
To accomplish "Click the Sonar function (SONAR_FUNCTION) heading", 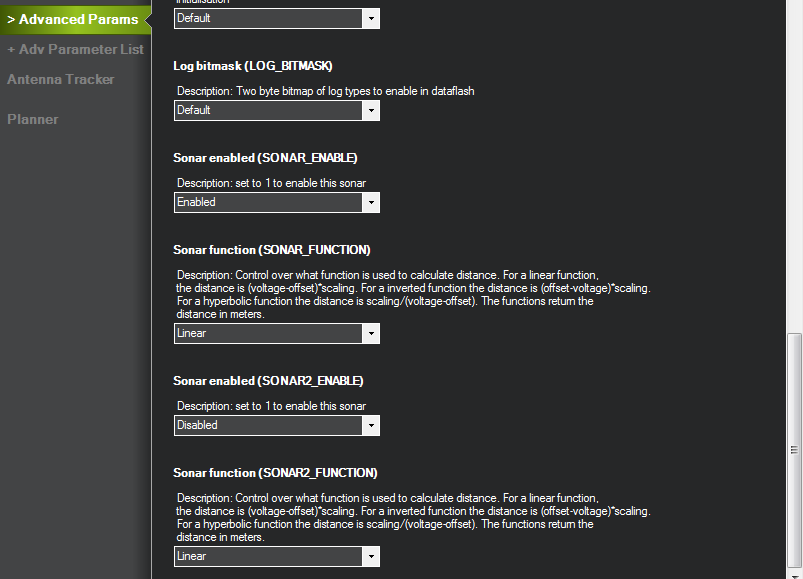I will (271, 249).
